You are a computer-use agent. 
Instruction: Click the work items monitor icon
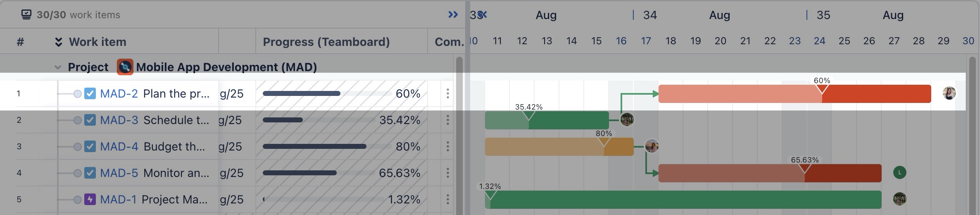point(26,15)
